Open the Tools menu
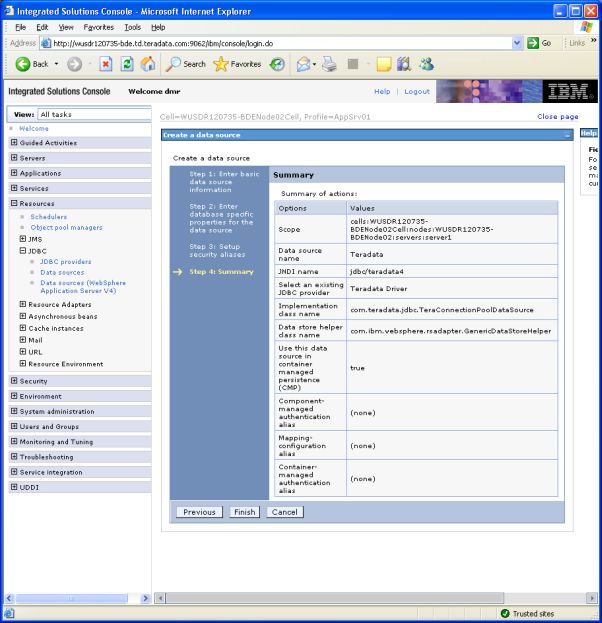The image size is (602, 623). pyautogui.click(x=132, y=27)
